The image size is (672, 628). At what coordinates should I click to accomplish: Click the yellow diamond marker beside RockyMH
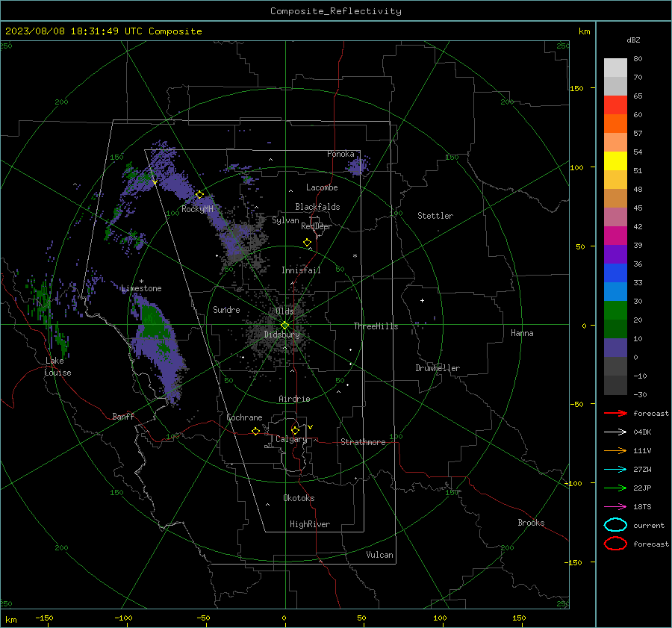click(199, 195)
